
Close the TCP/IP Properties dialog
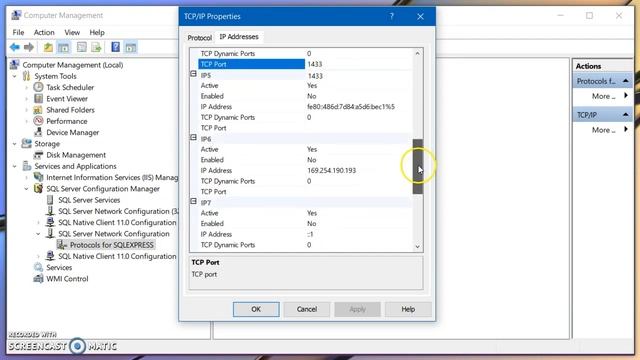coord(420,16)
